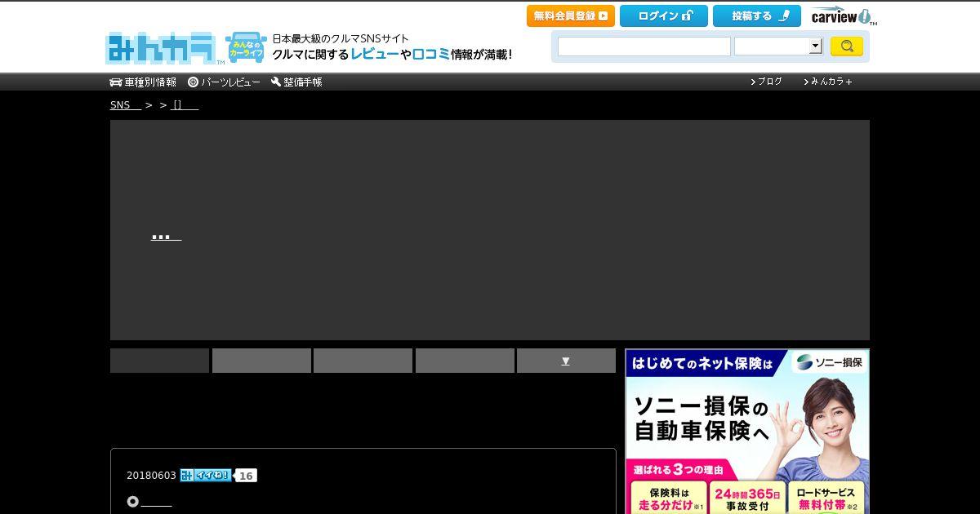Open the carview logo link
Viewport: 980px width, 514px height.
click(844, 17)
